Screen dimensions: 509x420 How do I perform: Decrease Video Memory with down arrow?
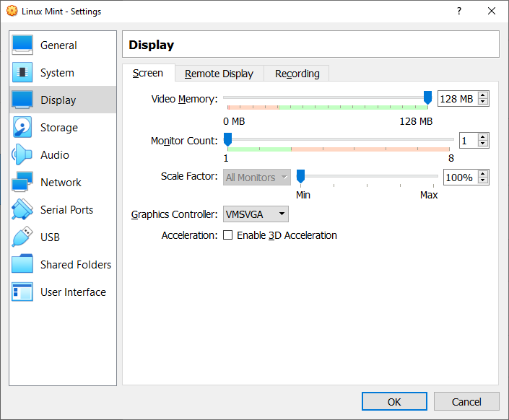[483, 102]
